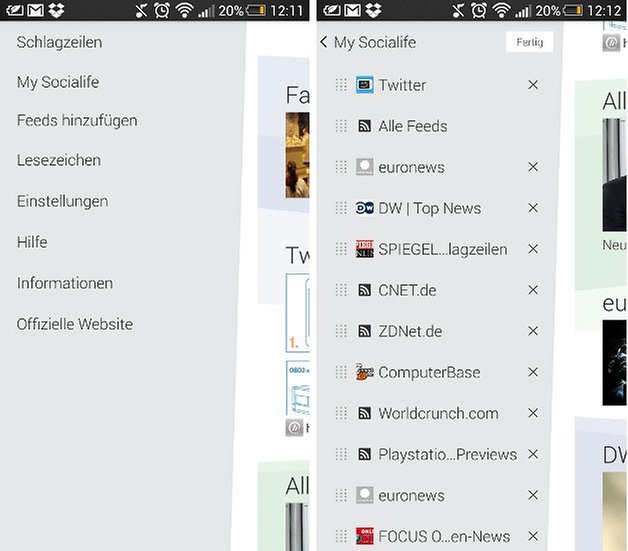
Task: Remove the Worldcrunch.com feed
Action: click(533, 413)
